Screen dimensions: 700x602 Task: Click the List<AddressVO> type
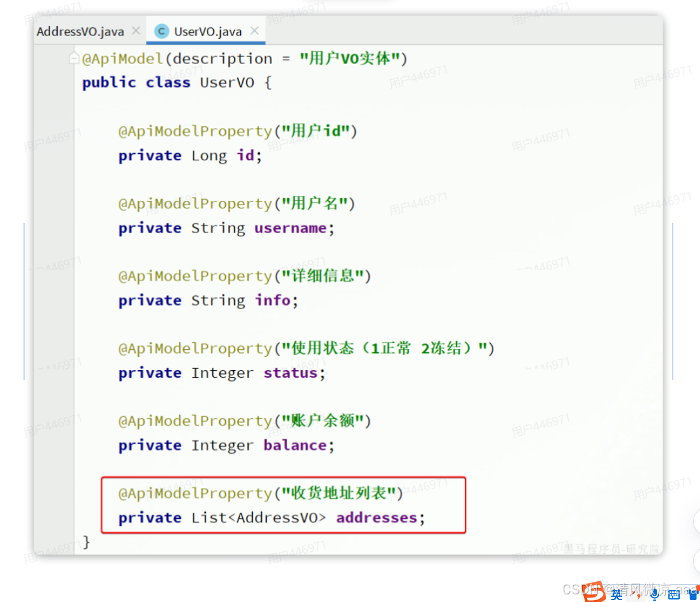click(259, 518)
